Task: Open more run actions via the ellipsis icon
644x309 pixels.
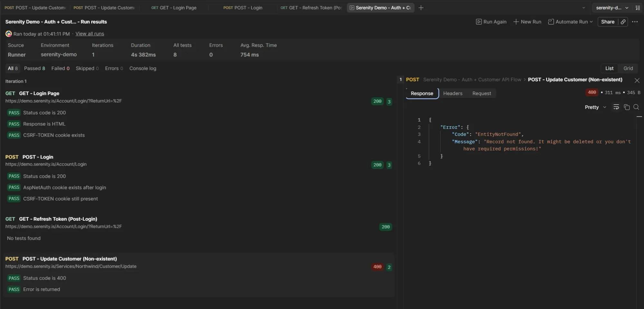Action: click(635, 22)
